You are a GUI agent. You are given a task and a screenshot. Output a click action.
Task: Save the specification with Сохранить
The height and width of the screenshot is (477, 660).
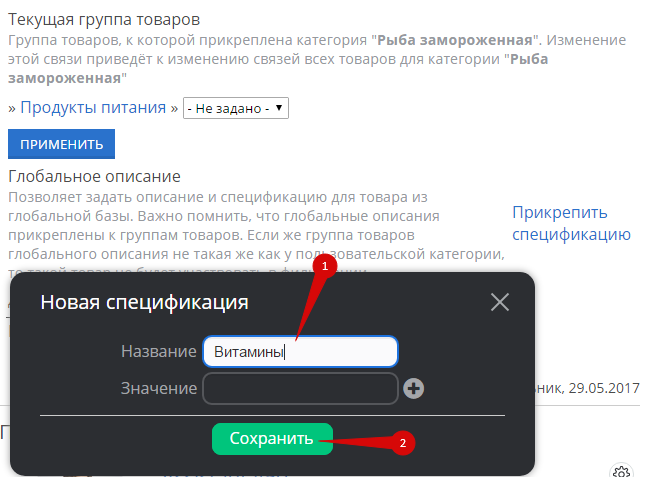(x=272, y=439)
